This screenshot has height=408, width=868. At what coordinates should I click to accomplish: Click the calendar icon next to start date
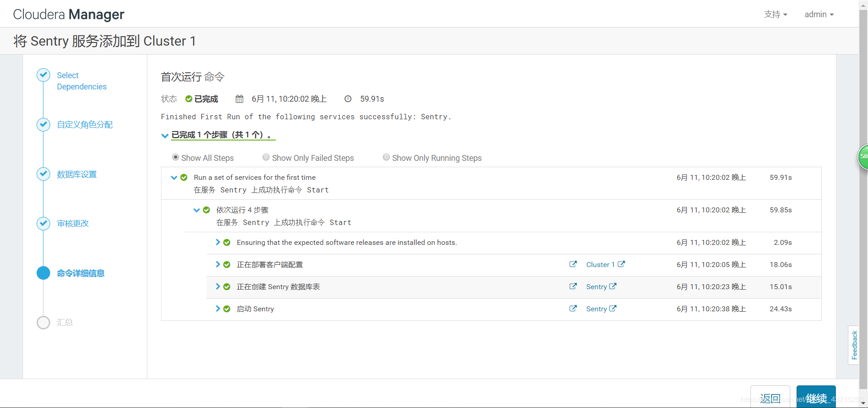coord(240,99)
